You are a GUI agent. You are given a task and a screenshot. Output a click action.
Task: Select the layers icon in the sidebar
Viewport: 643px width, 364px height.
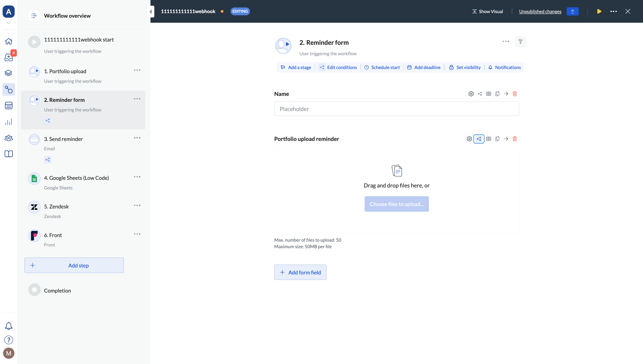pos(9,73)
